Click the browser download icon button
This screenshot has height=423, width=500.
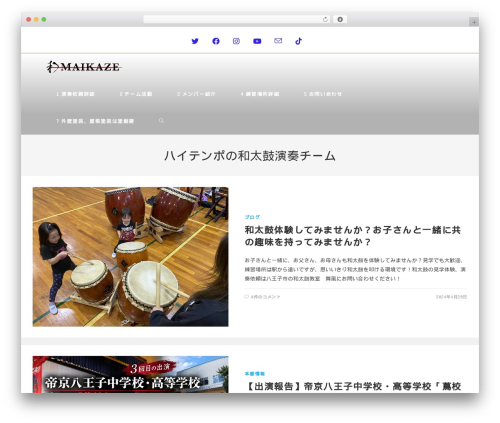[340, 19]
